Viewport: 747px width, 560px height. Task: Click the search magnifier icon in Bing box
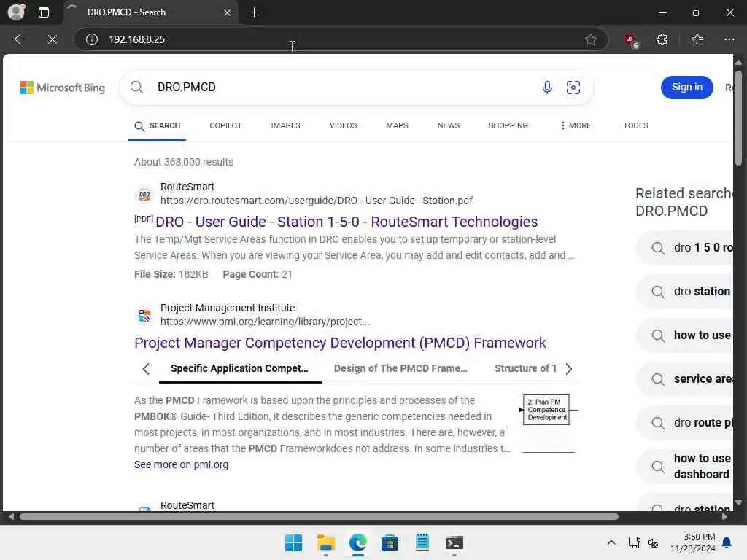click(136, 87)
